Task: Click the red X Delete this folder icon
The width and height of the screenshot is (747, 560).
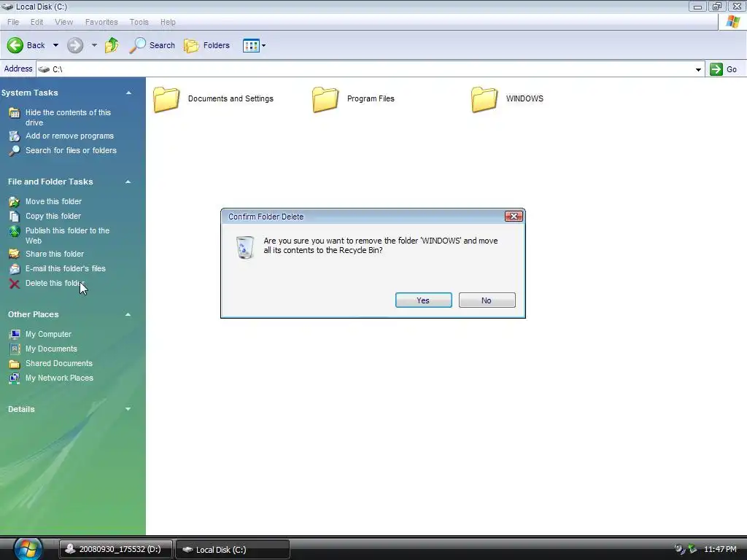Action: pos(15,284)
